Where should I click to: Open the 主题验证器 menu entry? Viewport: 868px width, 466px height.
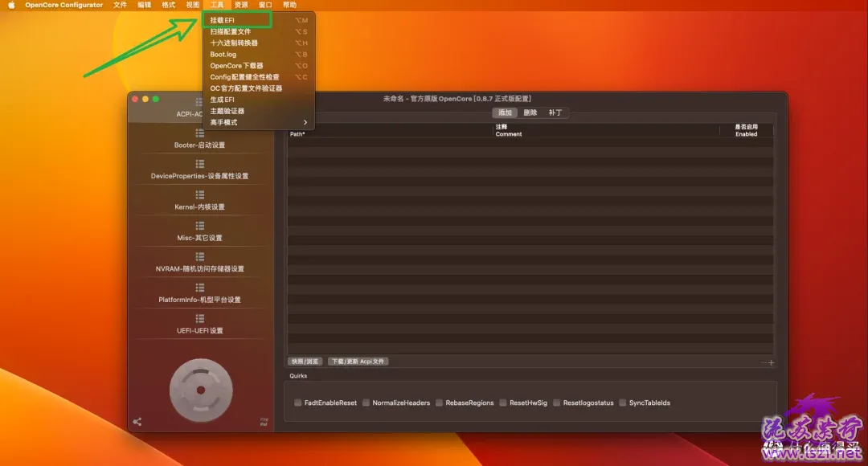pos(259,111)
